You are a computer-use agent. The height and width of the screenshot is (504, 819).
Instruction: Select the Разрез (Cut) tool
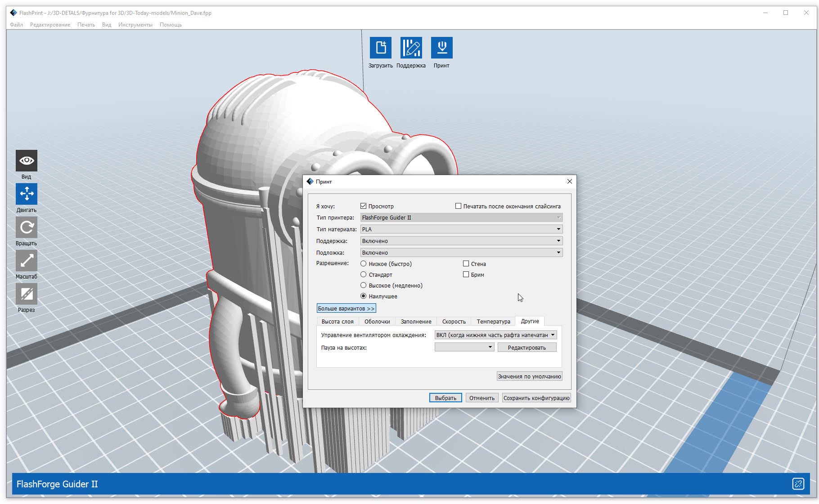pos(27,294)
